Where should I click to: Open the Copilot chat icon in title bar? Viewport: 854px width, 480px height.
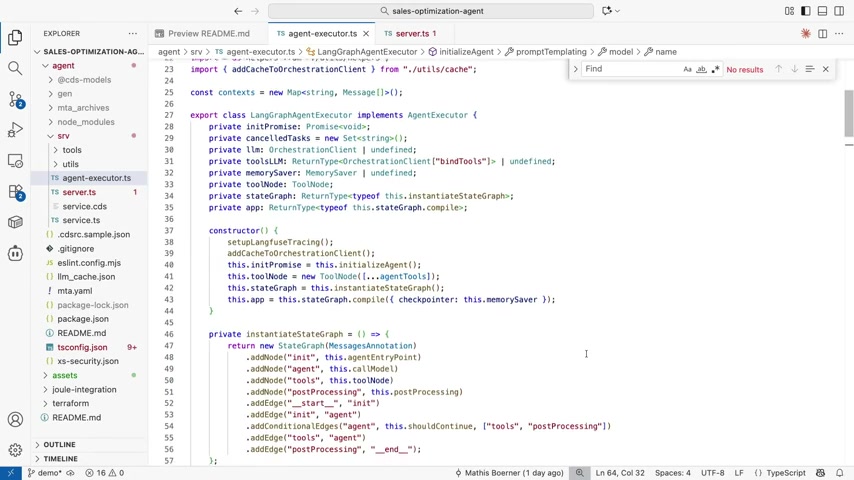(607, 11)
